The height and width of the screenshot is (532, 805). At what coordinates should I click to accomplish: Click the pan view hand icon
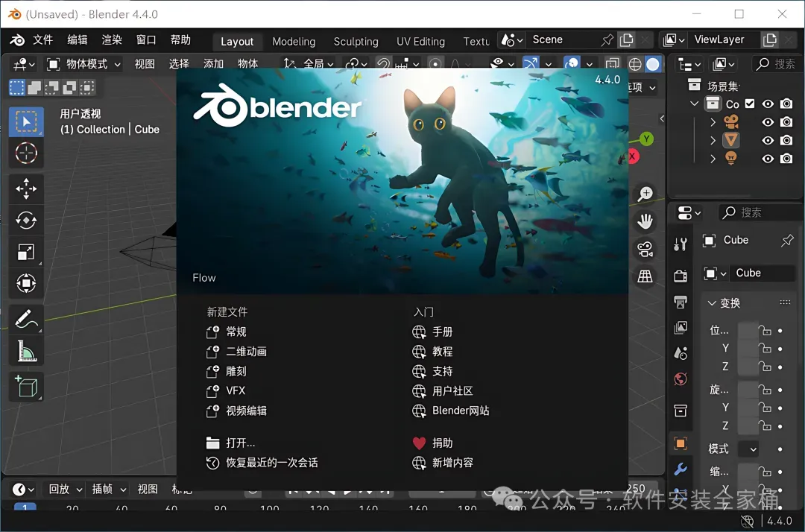(x=645, y=221)
